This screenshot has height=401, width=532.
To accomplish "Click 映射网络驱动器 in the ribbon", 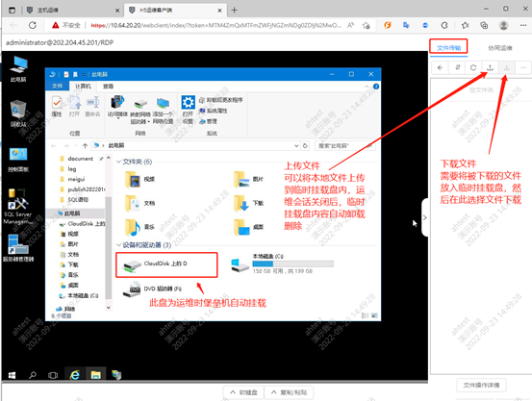I will (140, 112).
